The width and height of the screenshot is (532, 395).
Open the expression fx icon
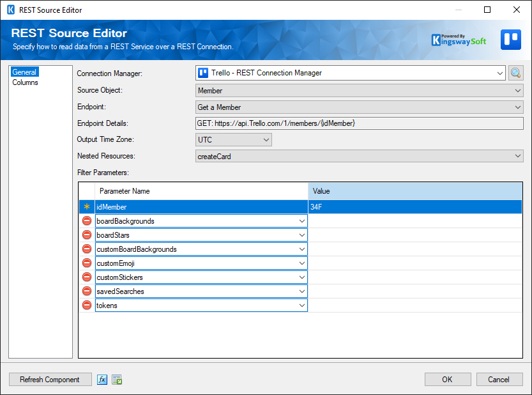[x=102, y=380]
